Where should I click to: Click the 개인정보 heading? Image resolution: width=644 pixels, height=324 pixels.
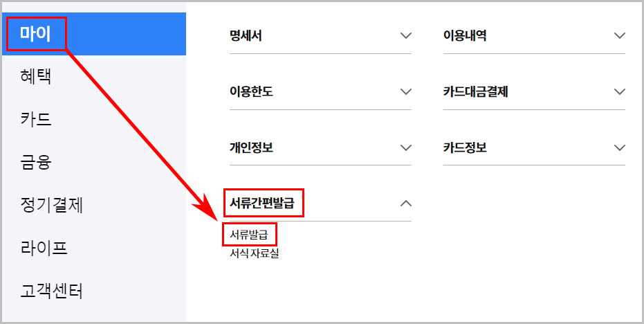251,147
